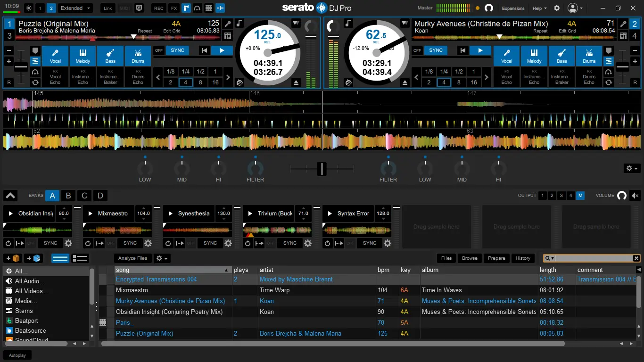Viewport: 644px width, 362px height.
Task: Click the day mode sun icon
Action: [x=29, y=8]
